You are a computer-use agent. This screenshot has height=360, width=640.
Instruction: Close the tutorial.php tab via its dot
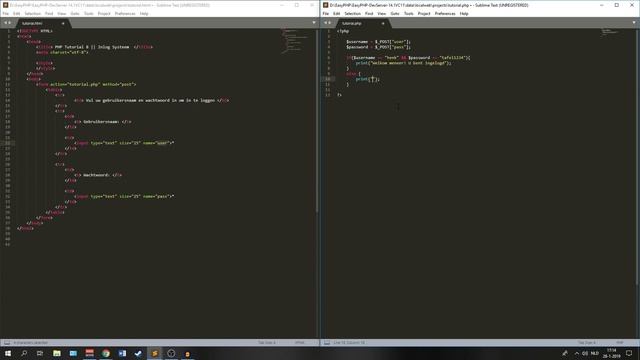pyautogui.click(x=383, y=24)
